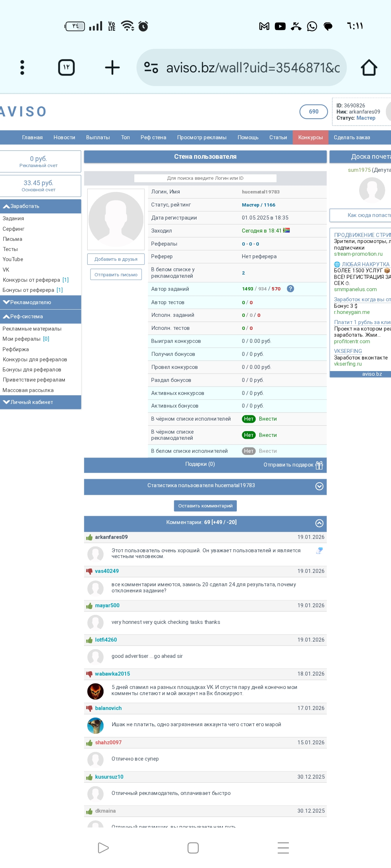The width and height of the screenshot is (391, 868).
Task: Expand Статистика пользователя with the down chevron
Action: click(319, 486)
